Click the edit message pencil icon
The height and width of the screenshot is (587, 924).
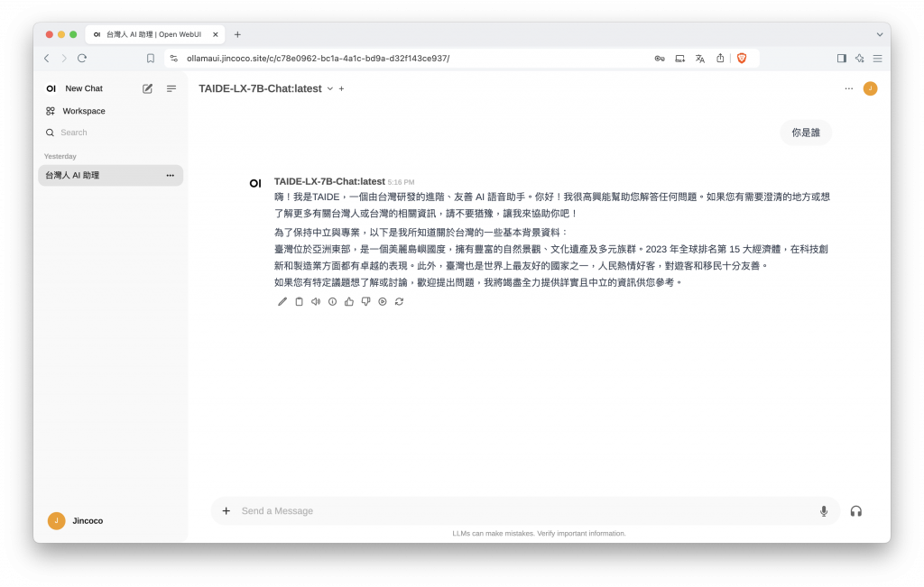pyautogui.click(x=282, y=301)
